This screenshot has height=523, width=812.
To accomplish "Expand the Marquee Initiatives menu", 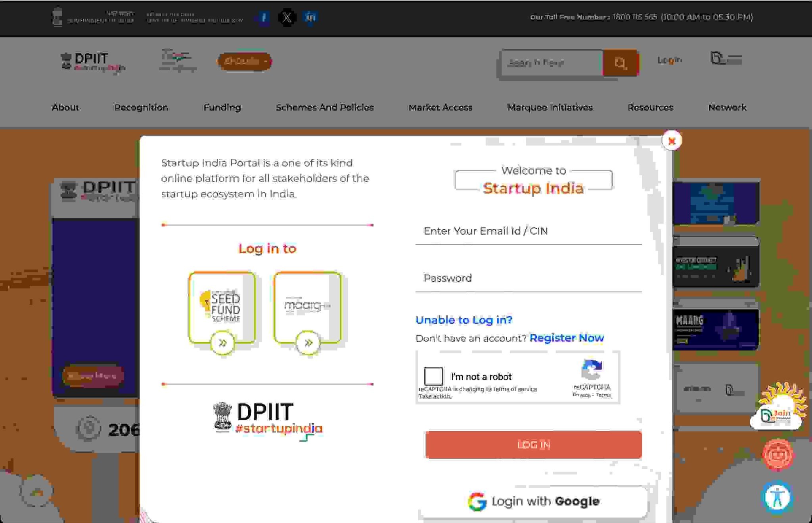I will pos(550,107).
